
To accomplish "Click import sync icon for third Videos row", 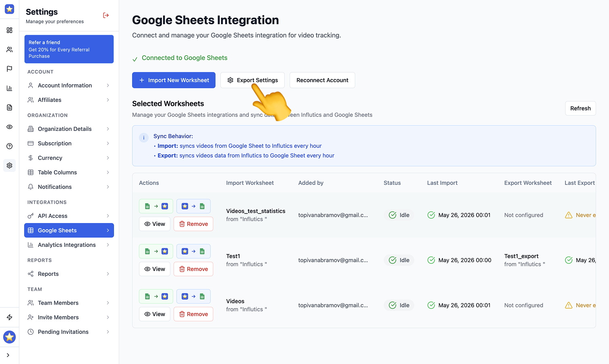I will 156,296.
